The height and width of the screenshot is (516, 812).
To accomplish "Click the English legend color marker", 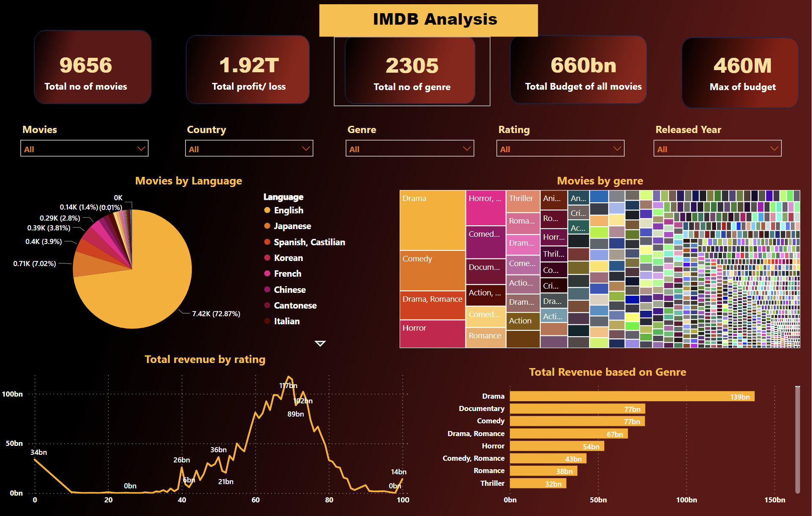I will (x=267, y=210).
